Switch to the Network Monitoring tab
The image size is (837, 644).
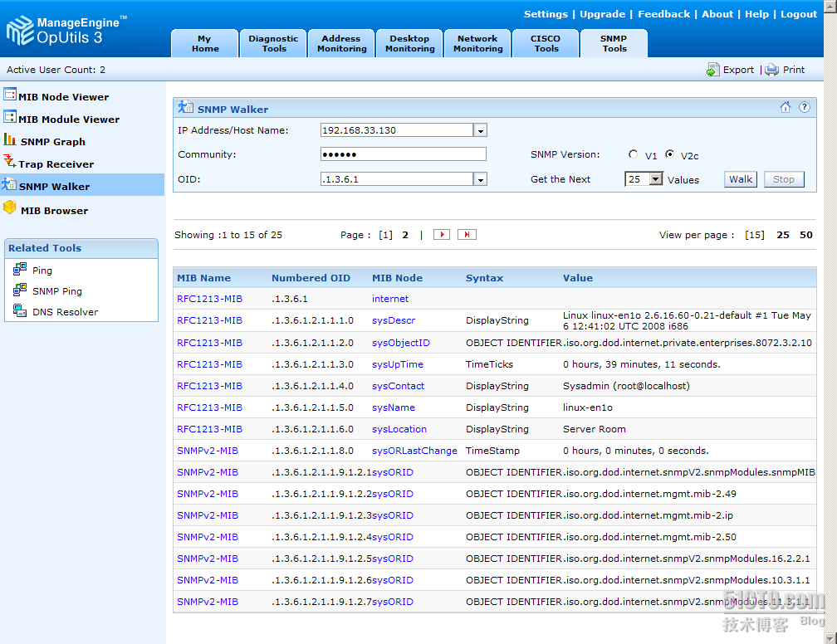click(x=477, y=43)
